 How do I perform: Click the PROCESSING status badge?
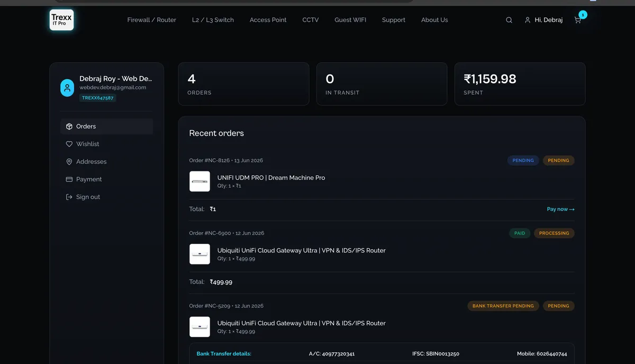pyautogui.click(x=554, y=233)
